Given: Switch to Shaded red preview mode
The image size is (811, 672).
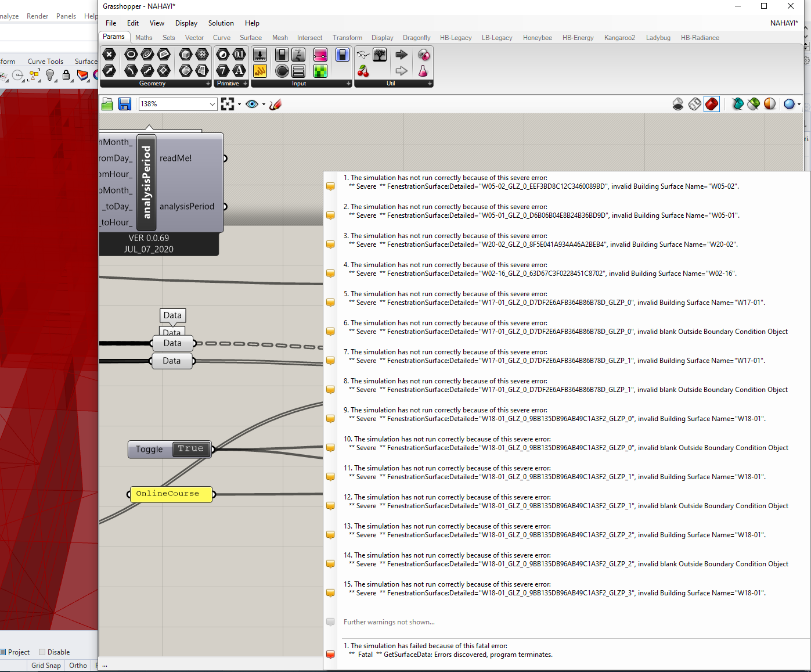Looking at the screenshot, I should pos(712,104).
